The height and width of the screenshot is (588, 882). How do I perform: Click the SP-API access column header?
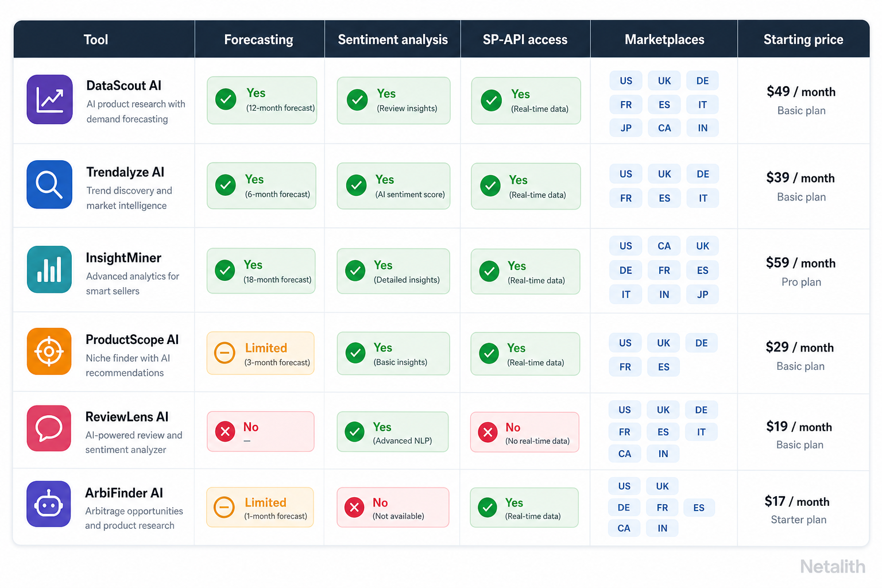coord(525,40)
